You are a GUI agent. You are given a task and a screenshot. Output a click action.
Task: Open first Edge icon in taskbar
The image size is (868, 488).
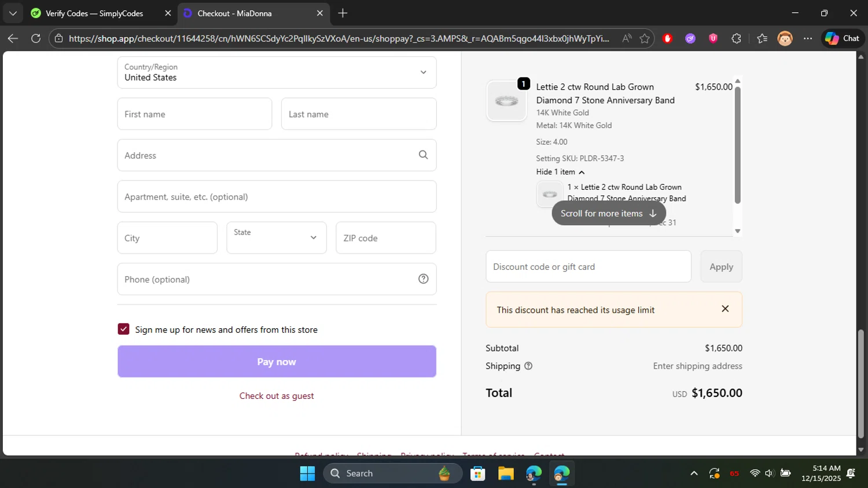point(534,474)
